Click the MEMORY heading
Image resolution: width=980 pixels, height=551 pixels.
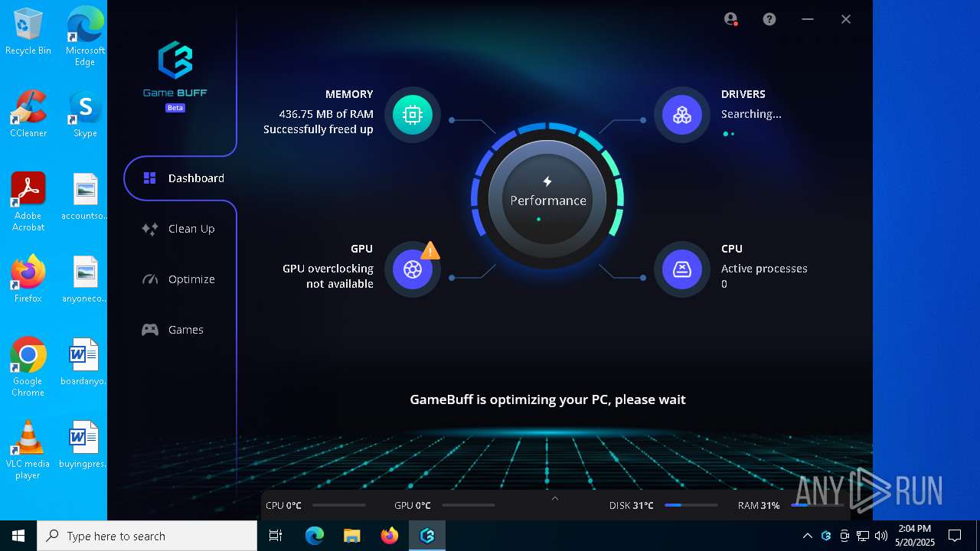[349, 94]
